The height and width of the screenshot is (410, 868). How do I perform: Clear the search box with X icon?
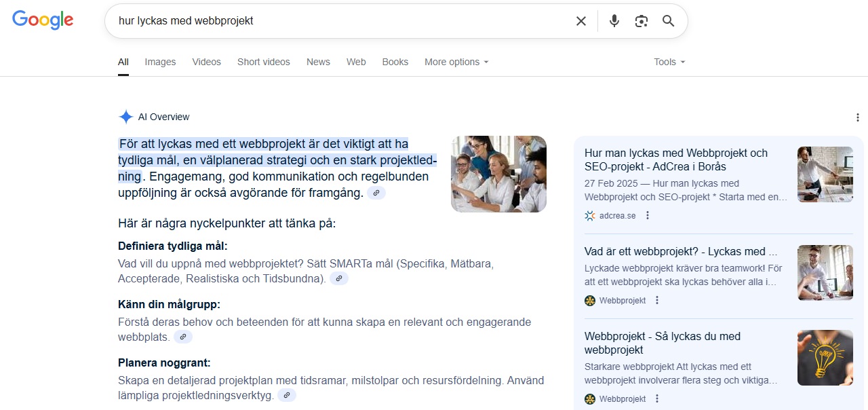pos(581,21)
